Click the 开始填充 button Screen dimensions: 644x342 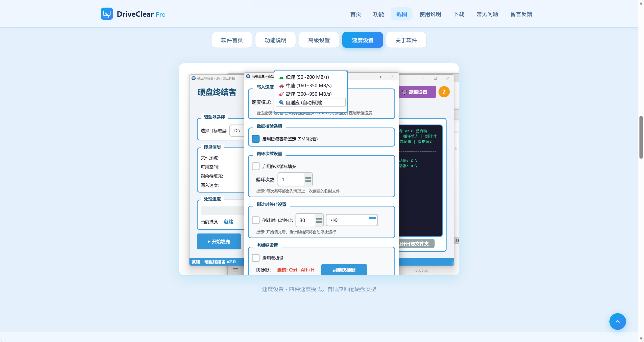[x=219, y=241]
